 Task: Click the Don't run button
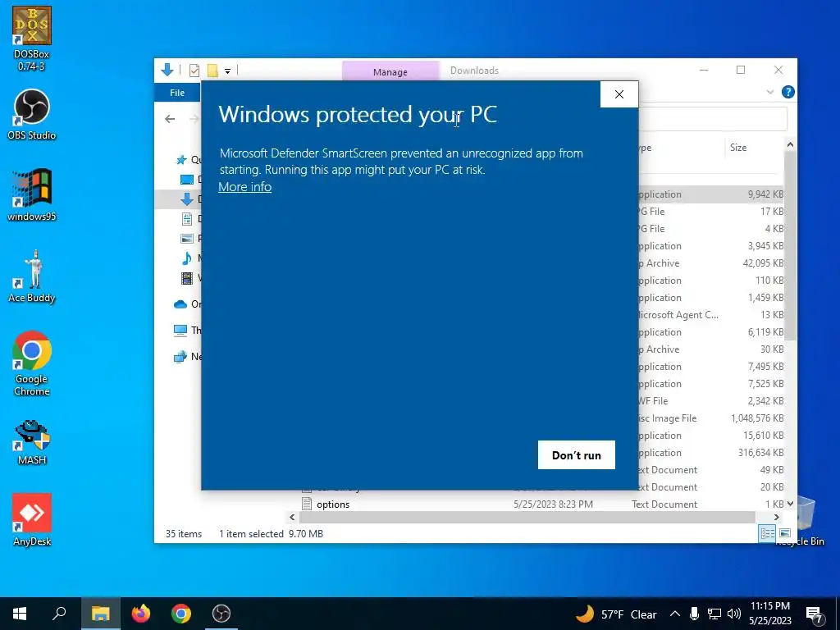point(577,454)
